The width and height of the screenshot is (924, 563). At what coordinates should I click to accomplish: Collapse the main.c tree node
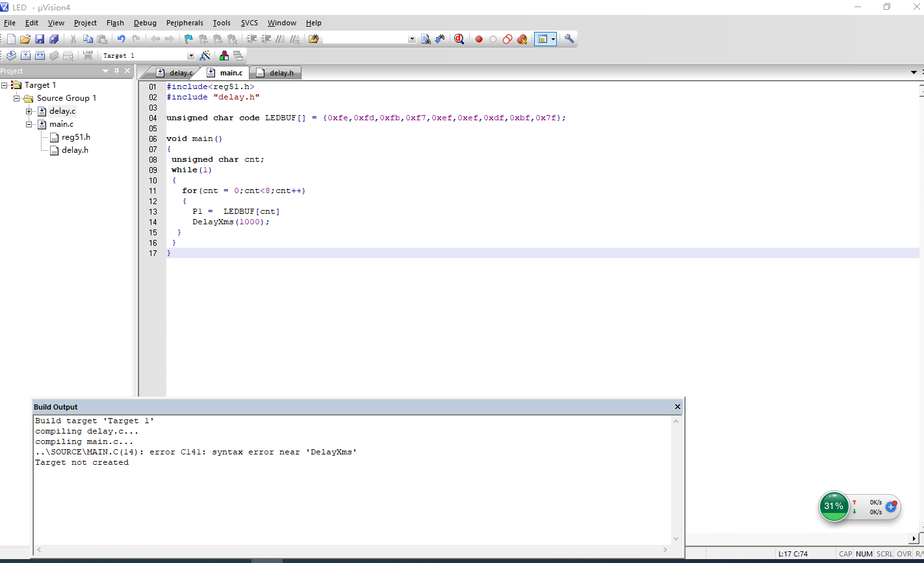coord(29,124)
